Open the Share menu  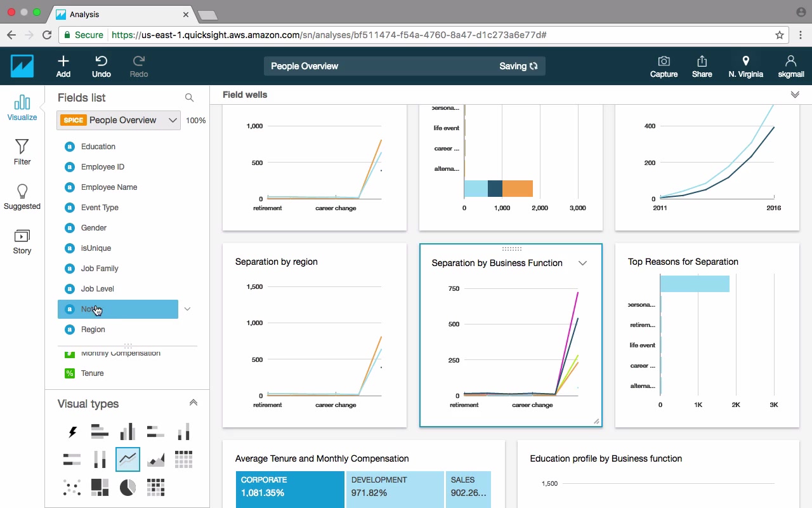[702, 66]
